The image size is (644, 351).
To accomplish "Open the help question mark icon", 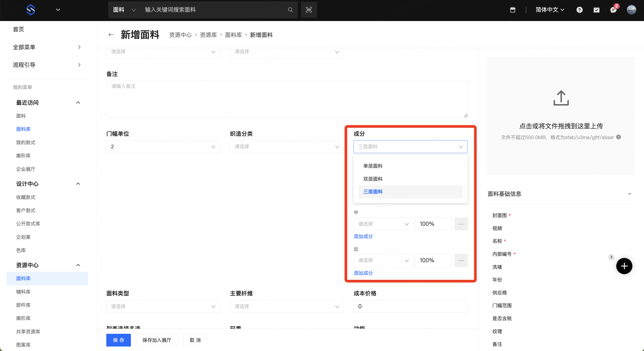I will tap(579, 10).
